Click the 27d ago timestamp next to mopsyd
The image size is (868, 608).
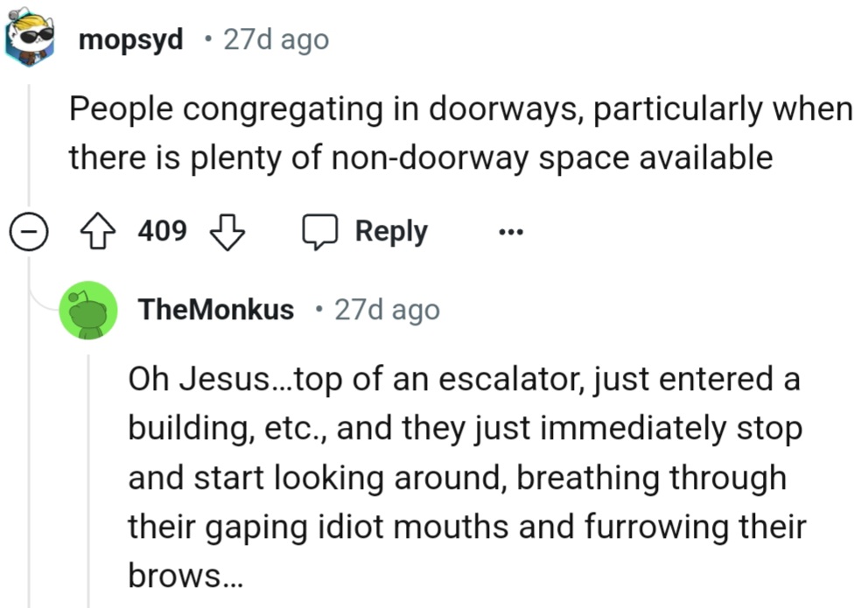click(276, 39)
